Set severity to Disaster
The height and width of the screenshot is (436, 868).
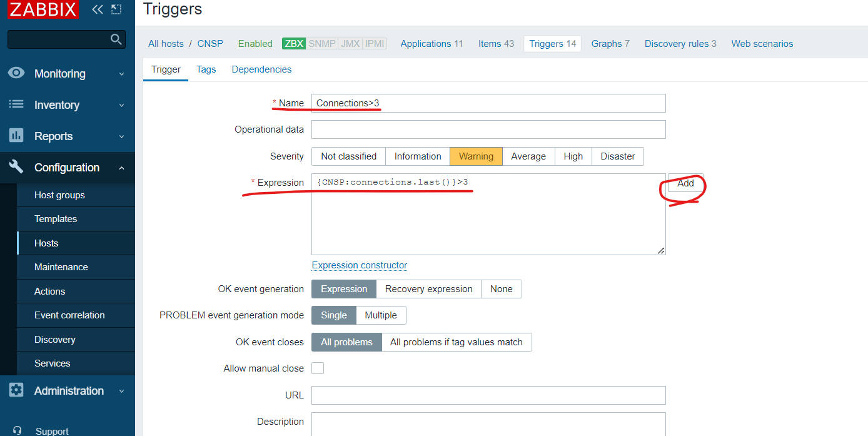click(x=618, y=156)
